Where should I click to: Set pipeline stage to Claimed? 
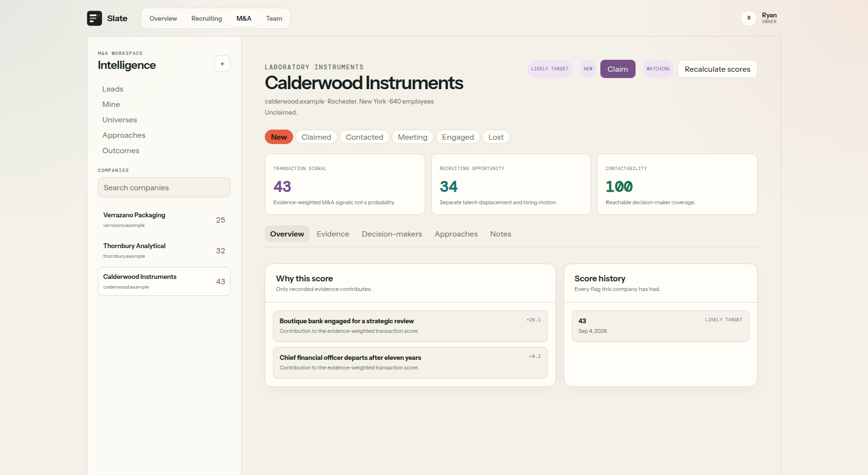[316, 137]
